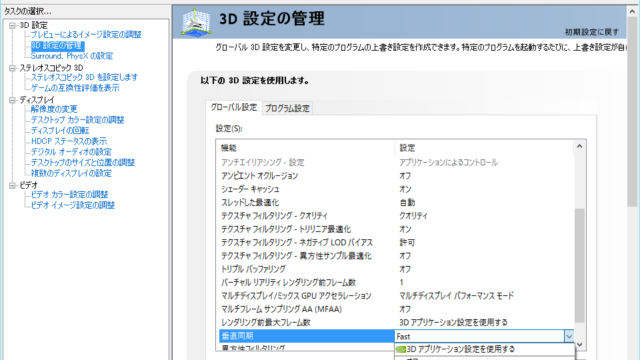
Task: Open デスクトップ カラー設定の調整
Action: [x=78, y=120]
